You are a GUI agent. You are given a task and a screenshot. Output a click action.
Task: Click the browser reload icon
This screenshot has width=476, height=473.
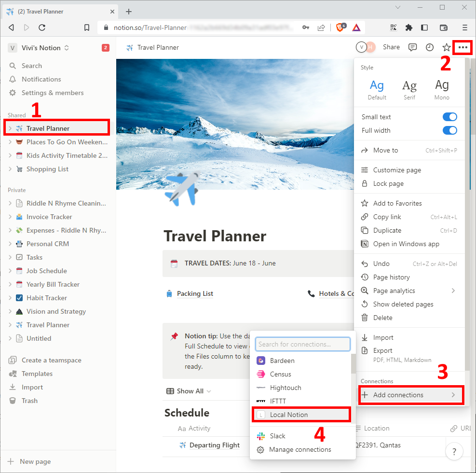coord(42,28)
